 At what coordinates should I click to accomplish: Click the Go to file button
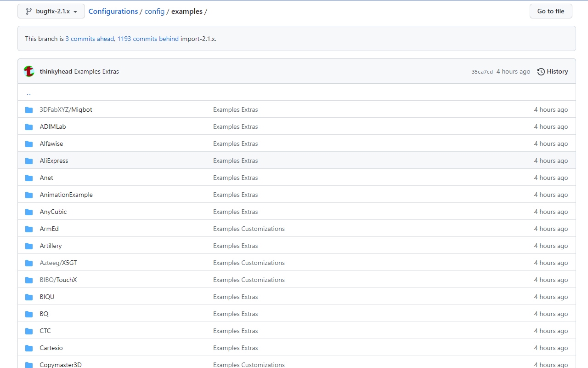coord(551,11)
